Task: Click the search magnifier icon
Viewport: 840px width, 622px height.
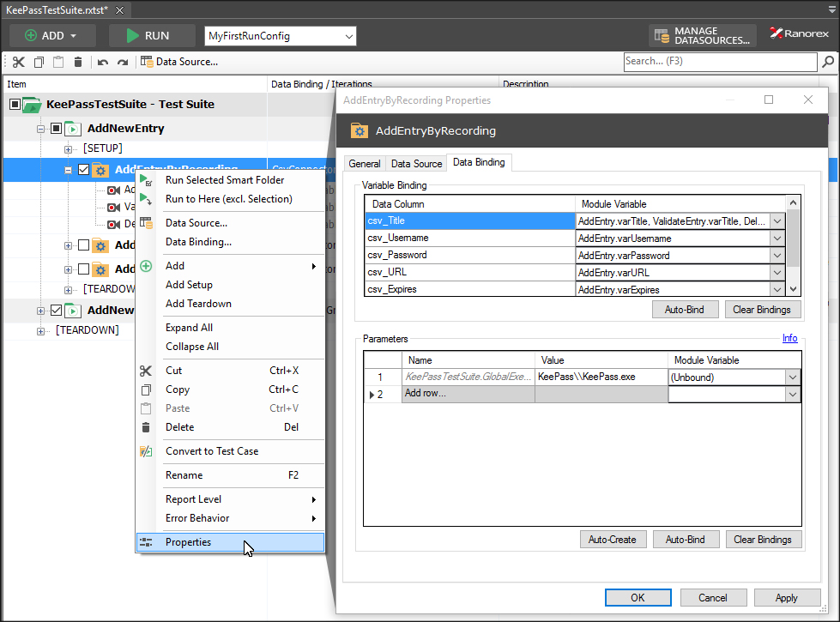Action: point(828,62)
